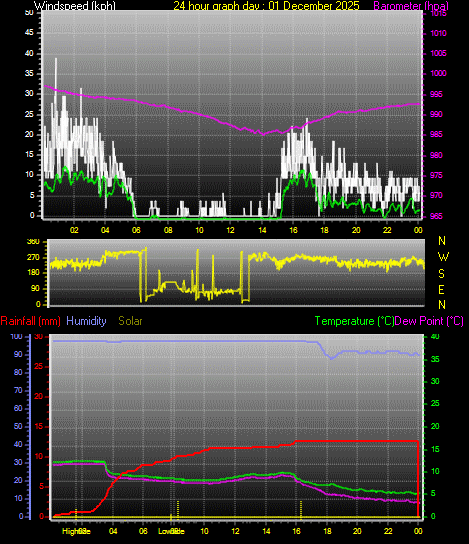Image resolution: width=469 pixels, height=544 pixels.
Task: Select the compass letter W
Action: pos(443,257)
